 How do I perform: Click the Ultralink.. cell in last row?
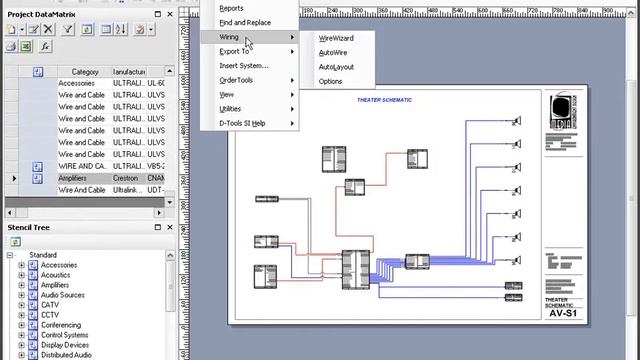click(x=129, y=190)
